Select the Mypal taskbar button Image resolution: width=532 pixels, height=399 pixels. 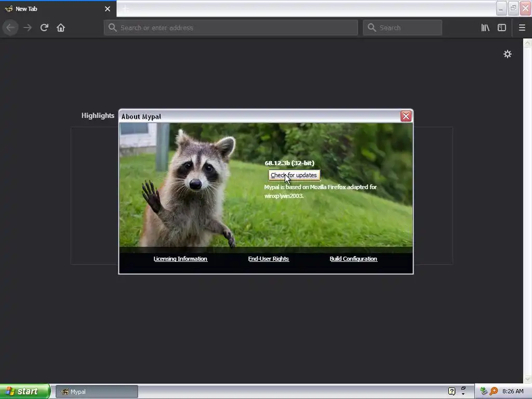(x=97, y=392)
